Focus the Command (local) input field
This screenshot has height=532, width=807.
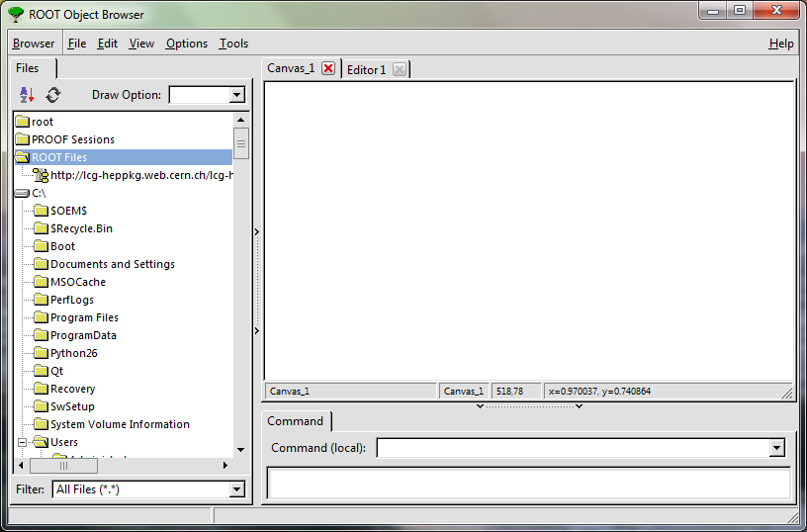pyautogui.click(x=574, y=448)
